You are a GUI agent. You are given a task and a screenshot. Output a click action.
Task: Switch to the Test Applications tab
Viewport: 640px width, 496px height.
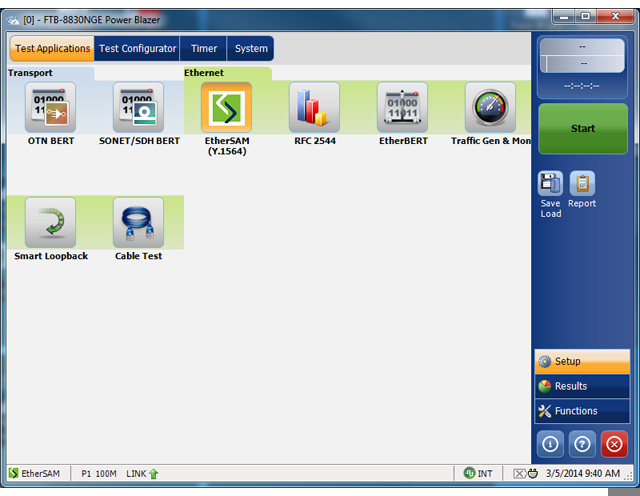52,49
